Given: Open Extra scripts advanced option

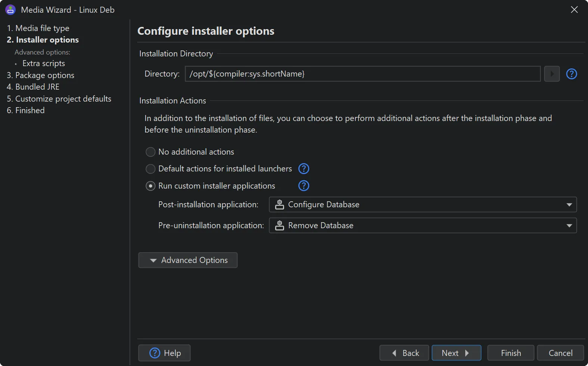Looking at the screenshot, I should [43, 63].
